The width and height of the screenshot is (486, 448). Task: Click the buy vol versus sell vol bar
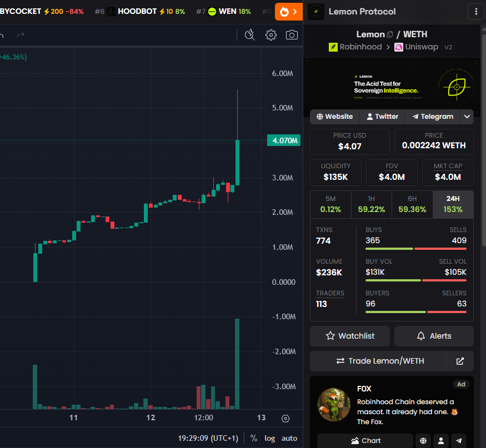[416, 281]
